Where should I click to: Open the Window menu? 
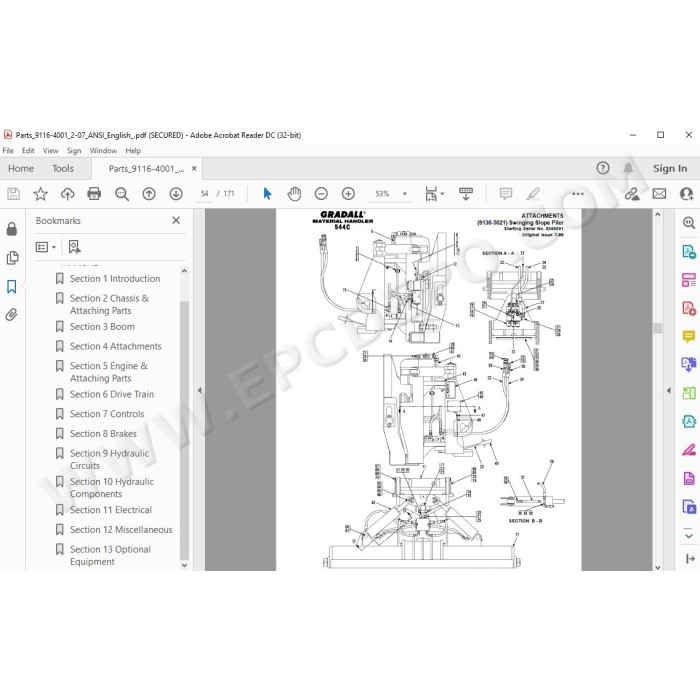(x=103, y=150)
